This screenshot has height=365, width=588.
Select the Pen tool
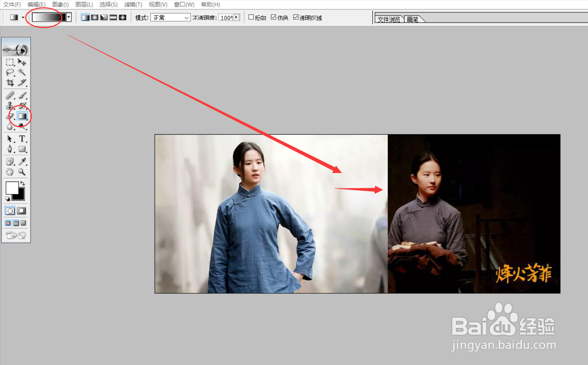10,149
